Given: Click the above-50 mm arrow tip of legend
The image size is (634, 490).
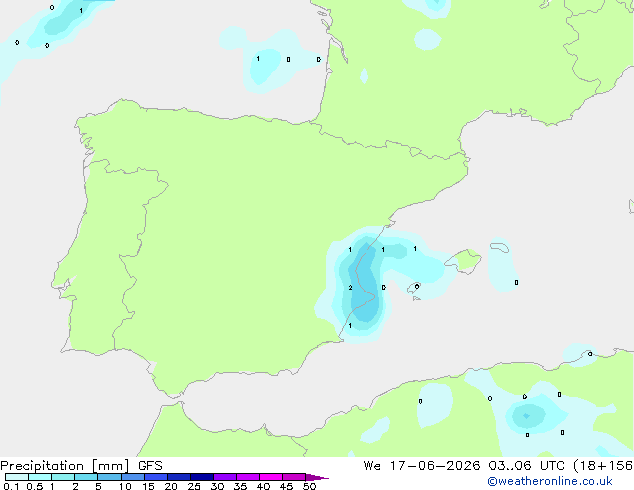Looking at the screenshot, I should coord(317,477).
